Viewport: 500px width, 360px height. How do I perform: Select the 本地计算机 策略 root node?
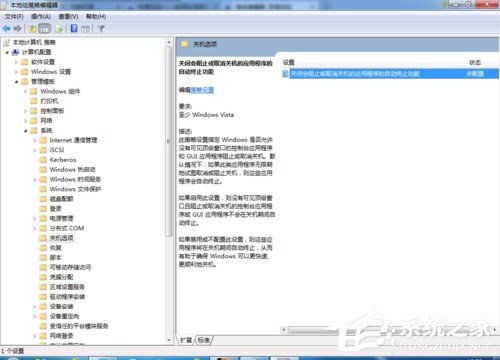(x=34, y=42)
